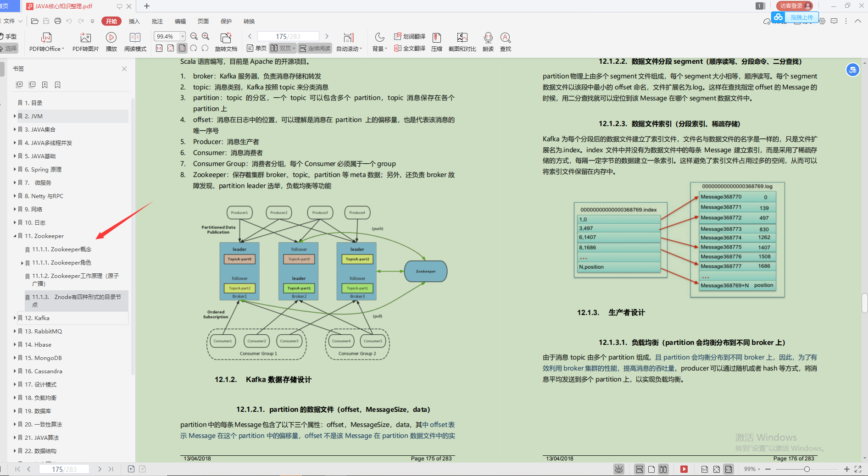The image size is (868, 476).
Task: Click the zoom plus button beside slider
Action: click(847, 469)
